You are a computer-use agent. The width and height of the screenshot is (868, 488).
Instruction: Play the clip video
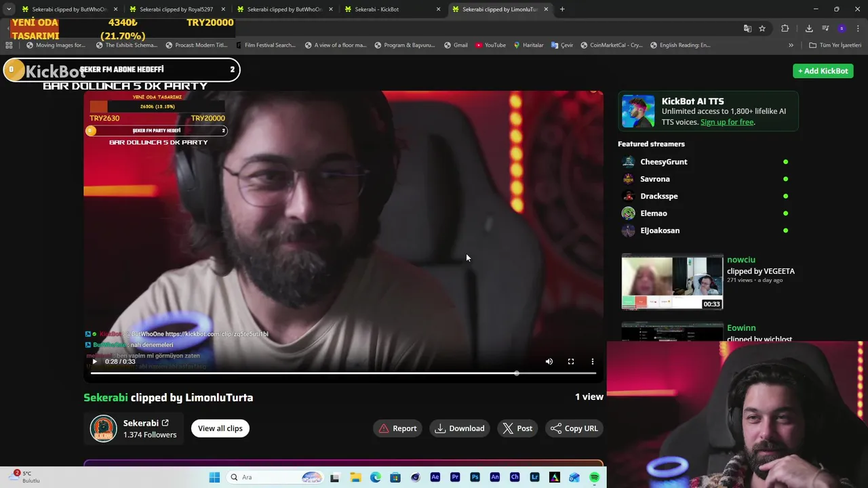point(94,362)
